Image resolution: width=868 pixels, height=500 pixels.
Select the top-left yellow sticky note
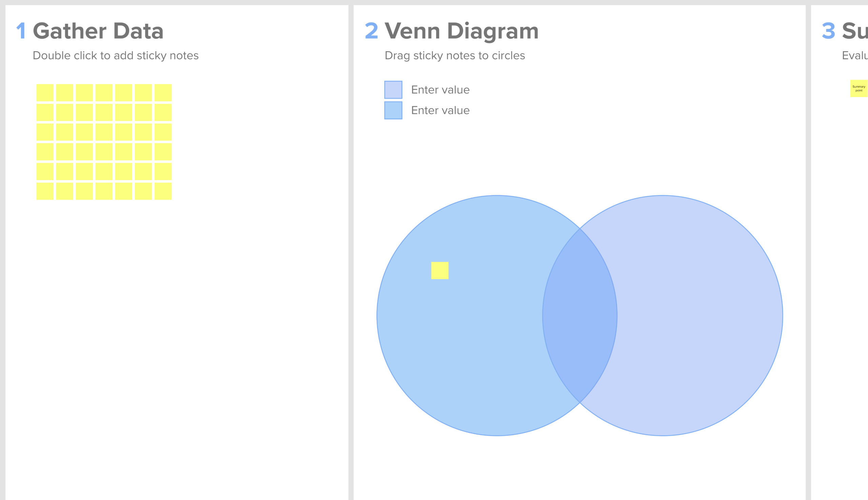[x=45, y=92]
